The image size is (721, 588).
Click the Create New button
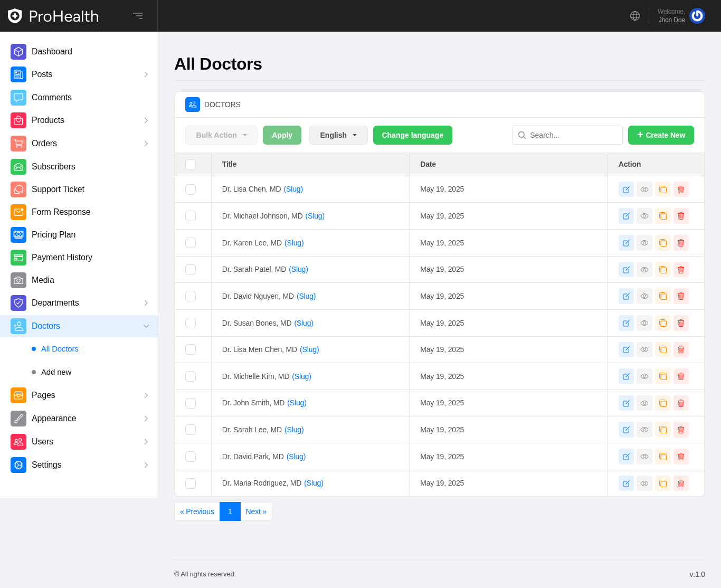point(661,135)
